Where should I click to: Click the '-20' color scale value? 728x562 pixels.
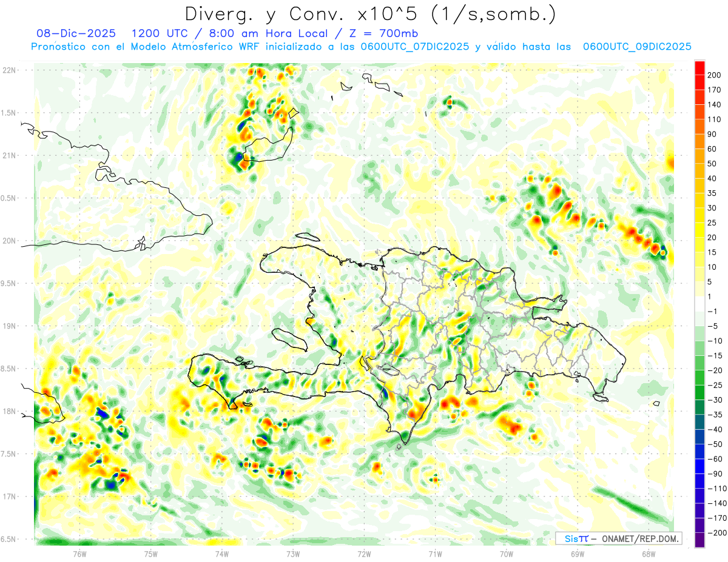pos(715,370)
